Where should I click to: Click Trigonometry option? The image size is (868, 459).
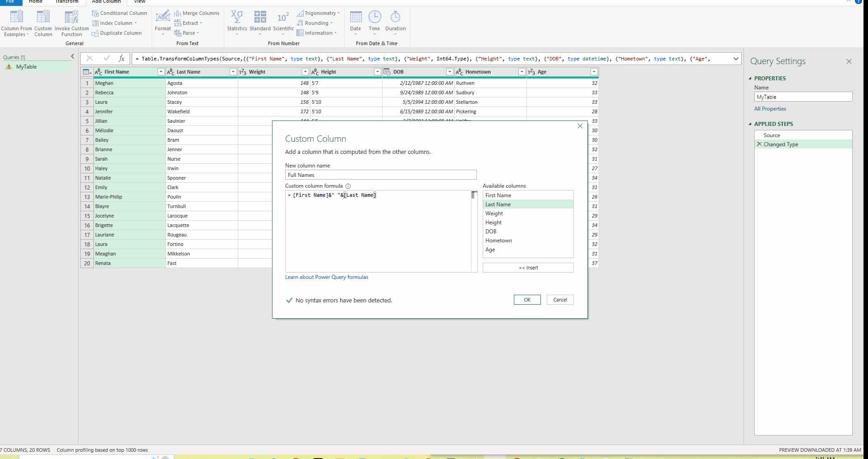318,13
